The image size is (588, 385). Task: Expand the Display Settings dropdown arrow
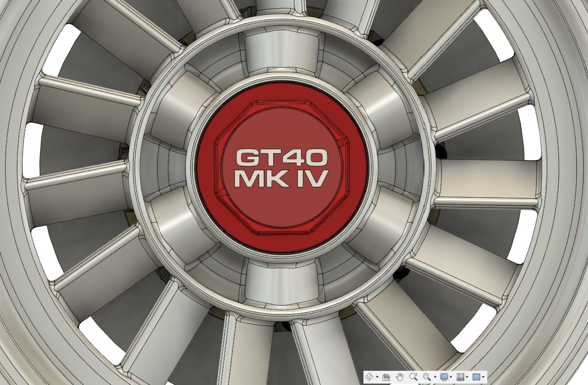coord(451,377)
